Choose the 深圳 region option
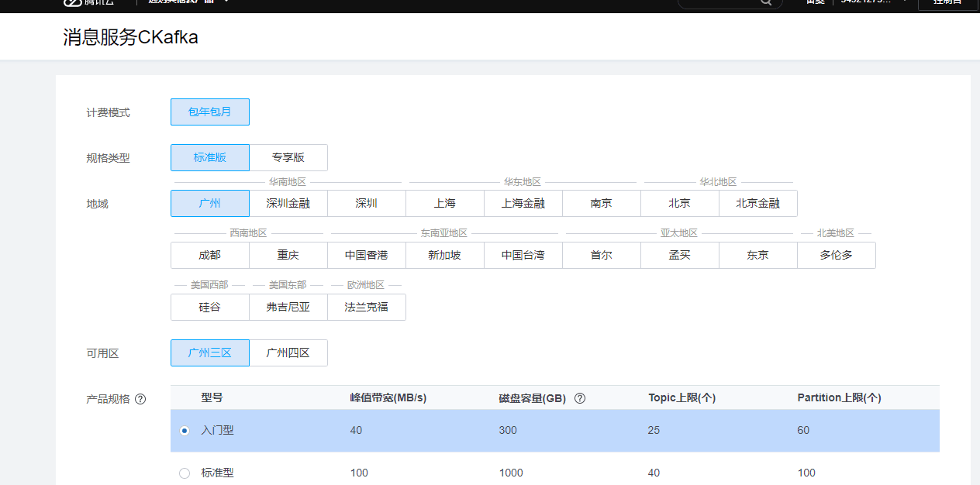 (x=367, y=203)
